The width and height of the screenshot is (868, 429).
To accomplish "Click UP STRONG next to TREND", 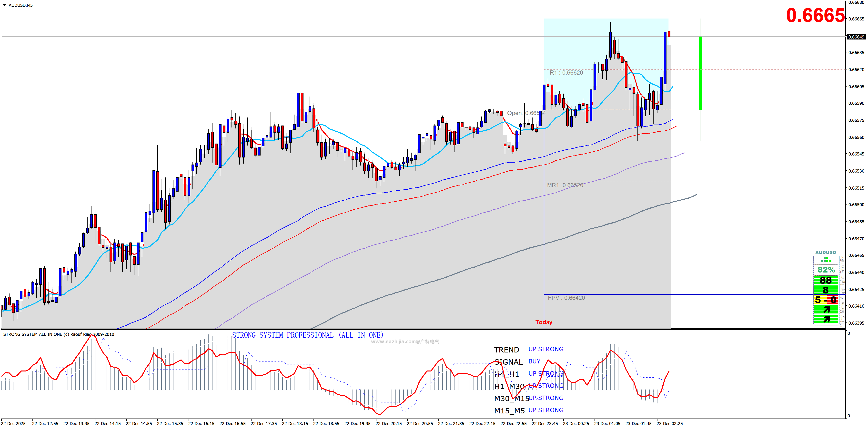I will coord(546,349).
